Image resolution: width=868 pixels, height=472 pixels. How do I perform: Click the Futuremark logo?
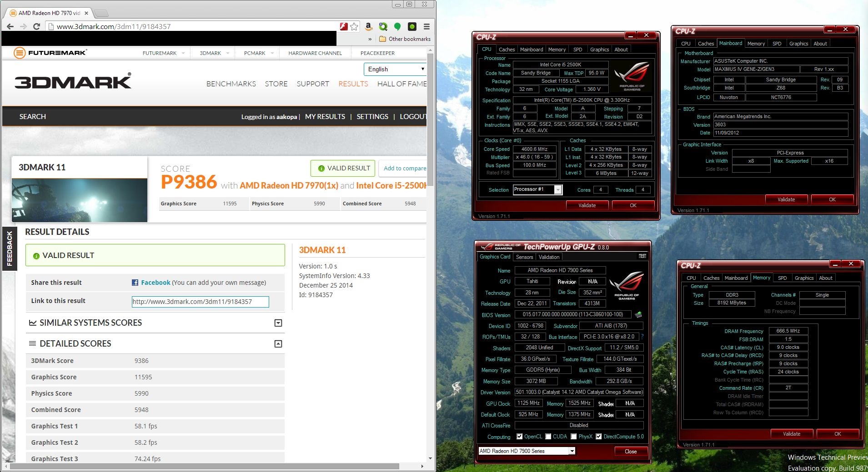coord(50,53)
